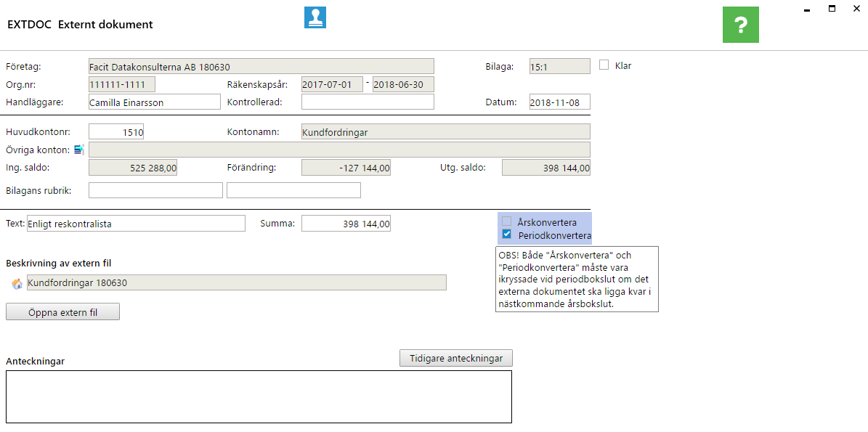This screenshot has width=868, height=432.
Task: Select the Datum field showing 2018-11-08
Action: 560,102
